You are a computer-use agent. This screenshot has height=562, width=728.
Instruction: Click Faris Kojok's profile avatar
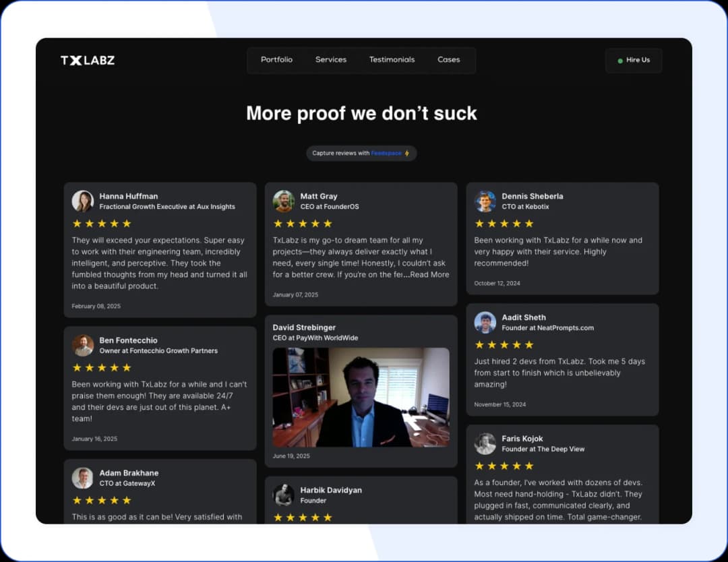(485, 443)
